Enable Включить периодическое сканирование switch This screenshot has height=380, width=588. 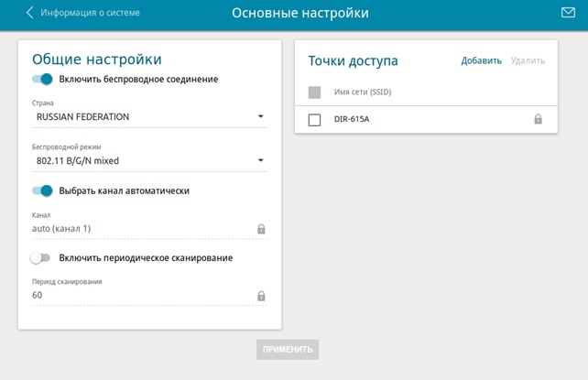[x=40, y=258]
